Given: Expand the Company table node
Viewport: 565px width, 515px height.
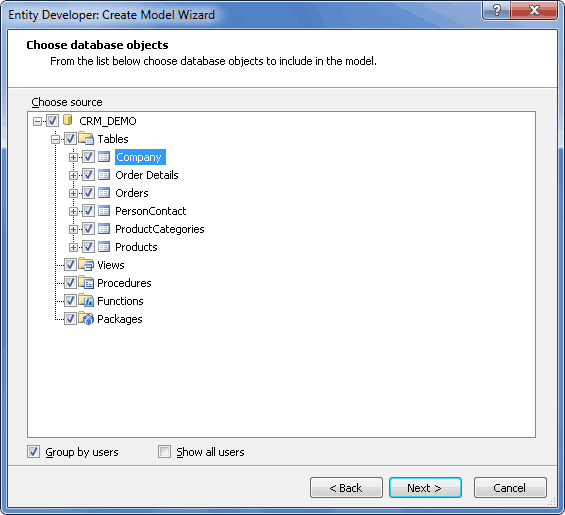Looking at the screenshot, I should pyautogui.click(x=73, y=157).
